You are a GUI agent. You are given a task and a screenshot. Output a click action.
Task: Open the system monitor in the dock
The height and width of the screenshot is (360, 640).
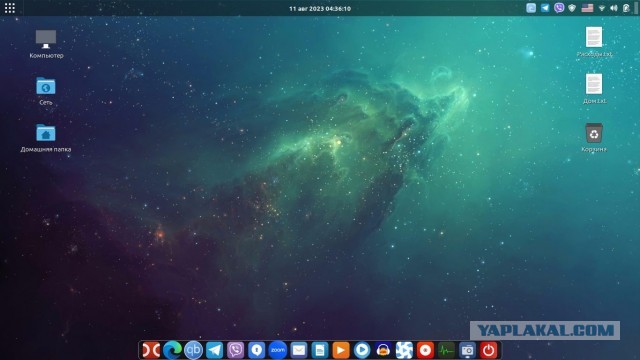(x=446, y=350)
